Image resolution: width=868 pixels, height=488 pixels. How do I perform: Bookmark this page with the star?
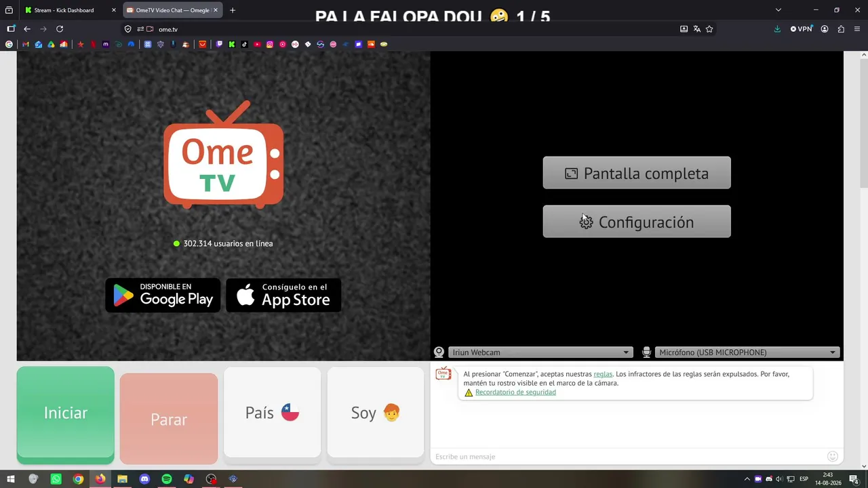click(x=709, y=29)
